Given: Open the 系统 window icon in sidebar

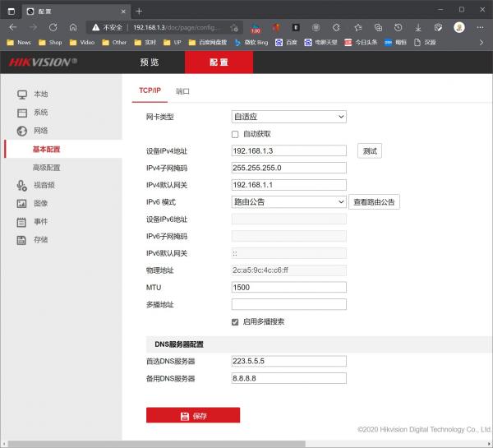Looking at the screenshot, I should click(22, 113).
